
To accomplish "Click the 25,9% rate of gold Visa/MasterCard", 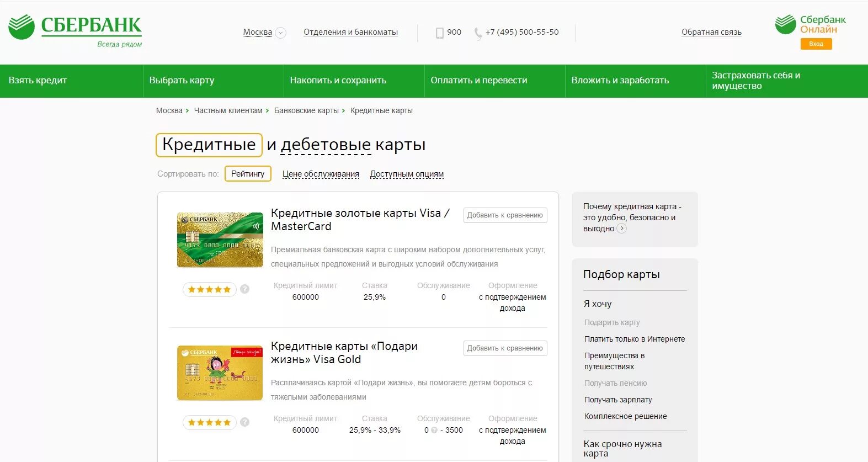I will (x=374, y=297).
